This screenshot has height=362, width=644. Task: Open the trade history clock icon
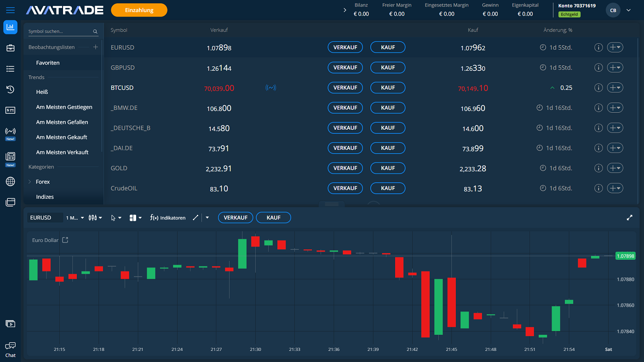point(10,89)
